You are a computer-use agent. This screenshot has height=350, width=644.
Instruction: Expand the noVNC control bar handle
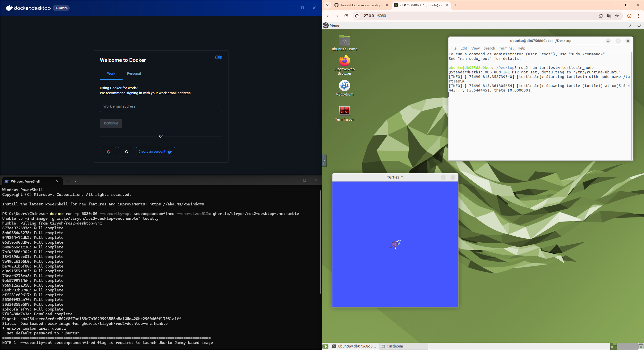[x=324, y=160]
